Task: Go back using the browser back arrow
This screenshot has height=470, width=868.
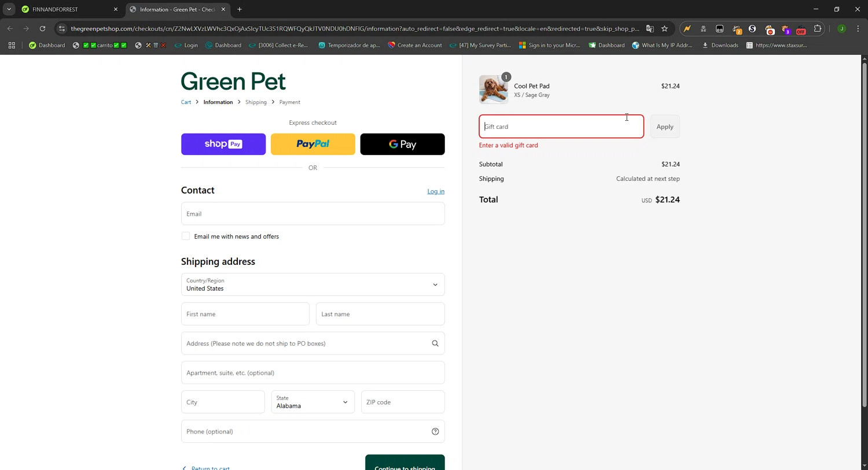Action: [10, 28]
